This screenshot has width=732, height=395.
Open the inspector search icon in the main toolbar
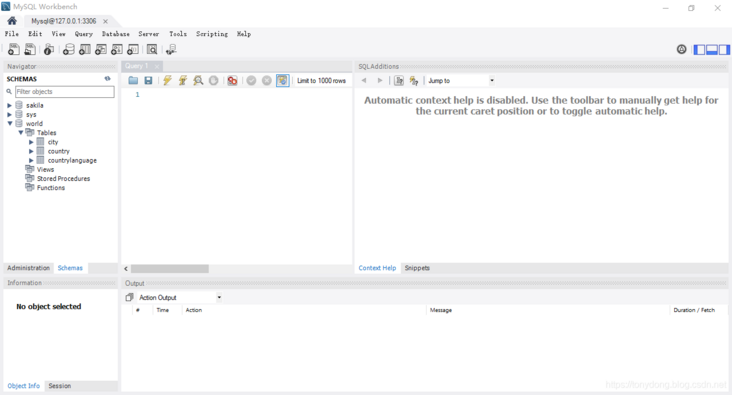pos(152,49)
